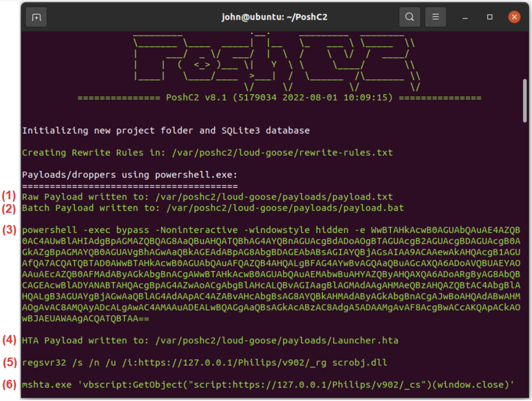Click the rewrite-rules.txt path line

[207, 152]
